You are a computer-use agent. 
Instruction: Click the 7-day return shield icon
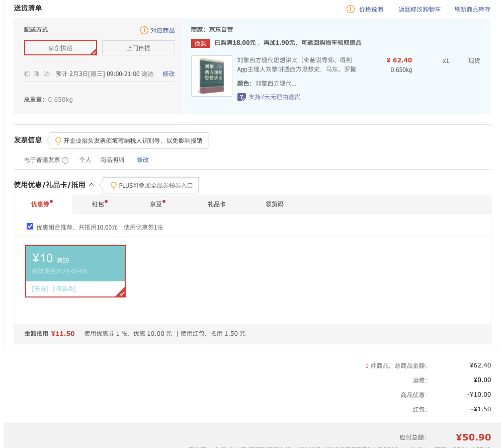241,97
